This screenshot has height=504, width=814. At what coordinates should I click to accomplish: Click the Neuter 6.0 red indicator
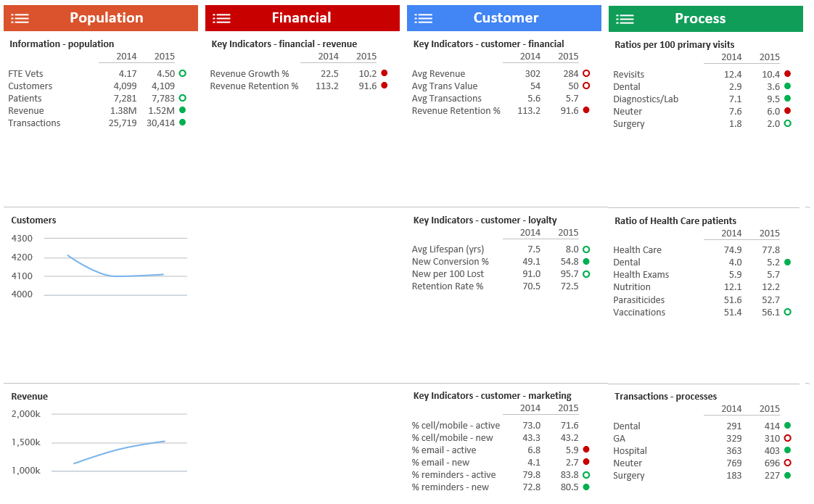point(788,110)
